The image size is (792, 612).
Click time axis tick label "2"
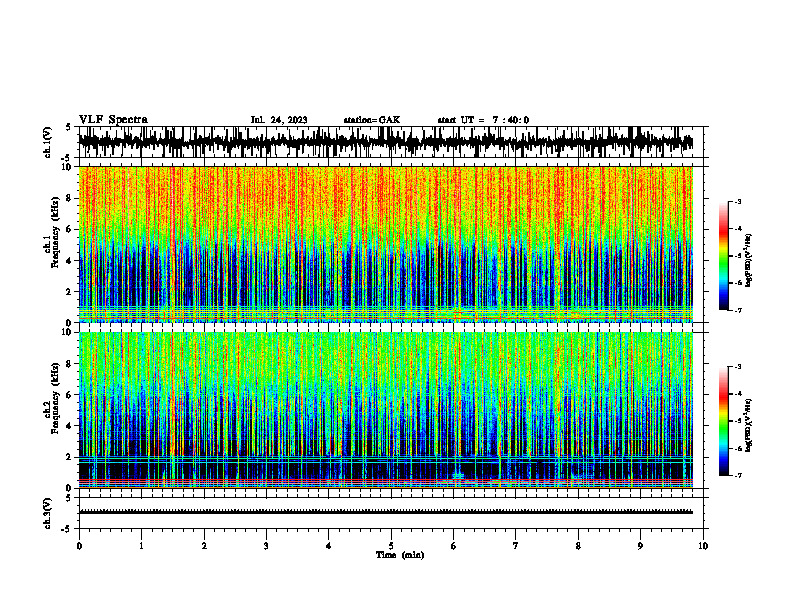click(x=204, y=546)
